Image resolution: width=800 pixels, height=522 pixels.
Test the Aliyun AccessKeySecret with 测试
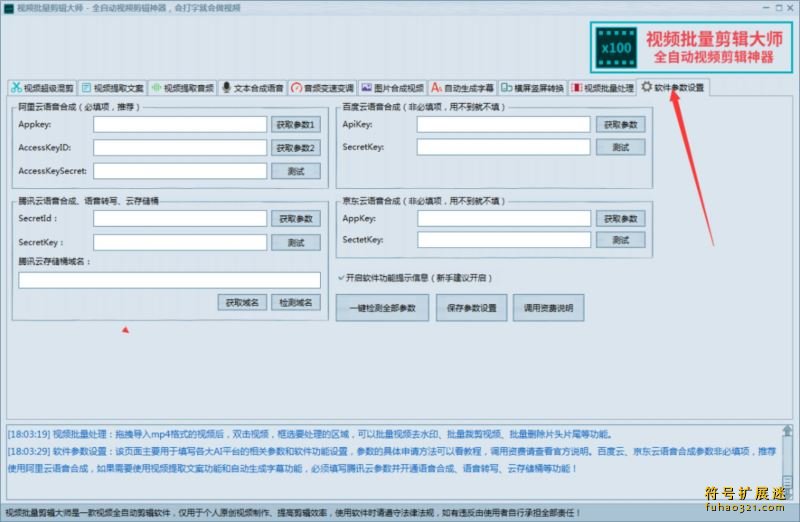(296, 171)
